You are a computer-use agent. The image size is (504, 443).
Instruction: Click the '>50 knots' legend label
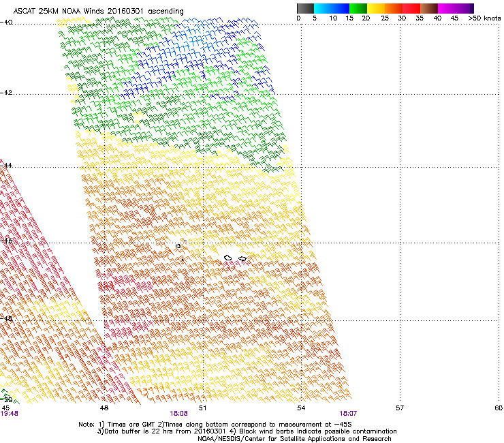pos(484,18)
